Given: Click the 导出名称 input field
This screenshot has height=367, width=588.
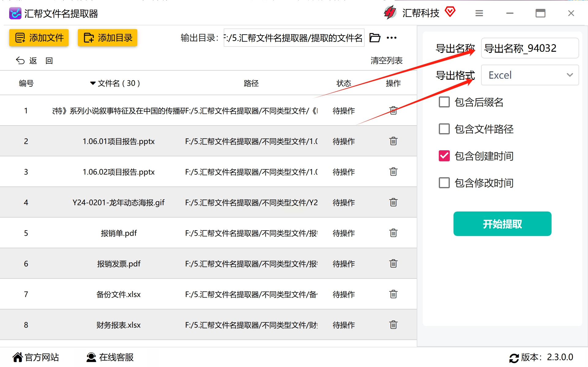Looking at the screenshot, I should pos(530,48).
